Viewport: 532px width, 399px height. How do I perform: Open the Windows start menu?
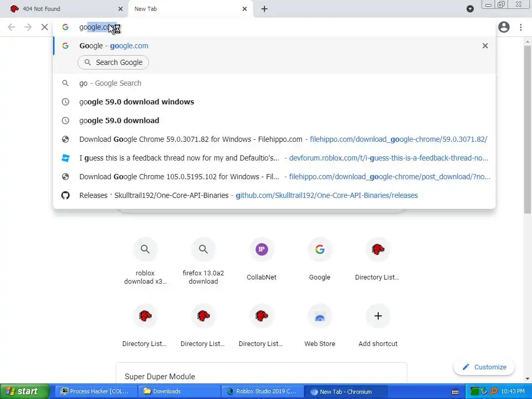24,391
